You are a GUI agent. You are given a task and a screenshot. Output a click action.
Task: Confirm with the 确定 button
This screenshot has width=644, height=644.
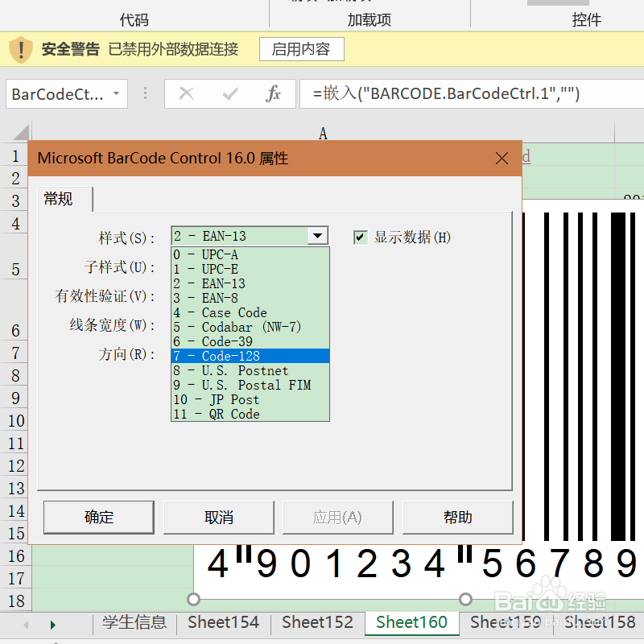point(99,517)
